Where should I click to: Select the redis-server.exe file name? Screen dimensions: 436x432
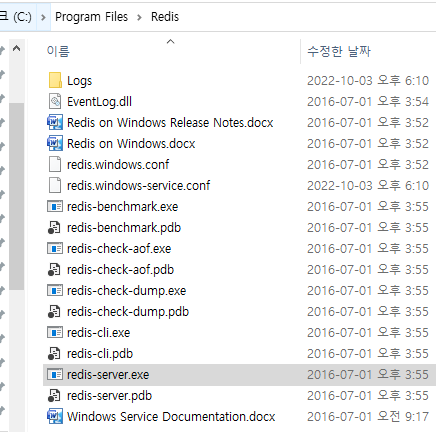[x=108, y=375]
